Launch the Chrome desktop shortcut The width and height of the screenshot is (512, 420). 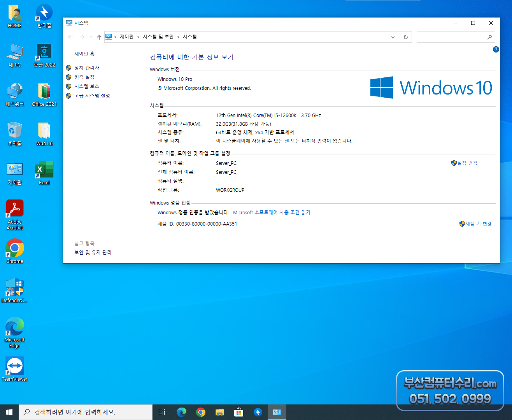(x=15, y=251)
